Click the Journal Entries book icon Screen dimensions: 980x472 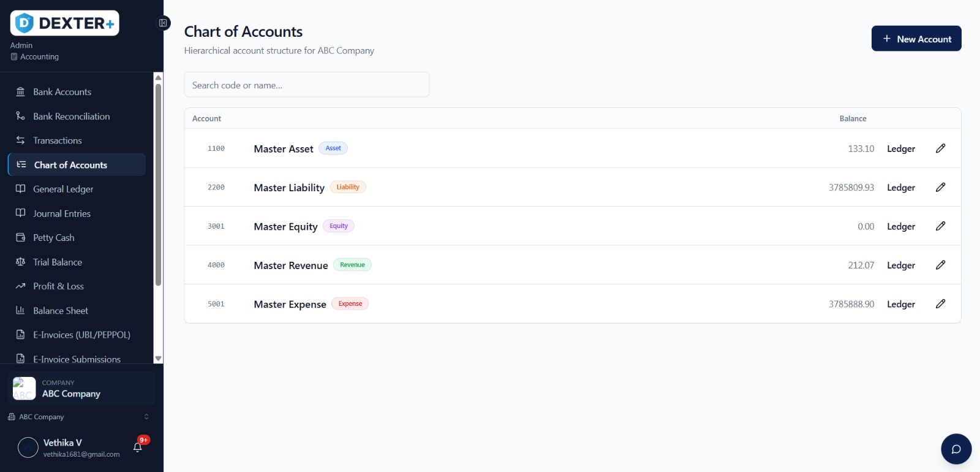pos(20,213)
